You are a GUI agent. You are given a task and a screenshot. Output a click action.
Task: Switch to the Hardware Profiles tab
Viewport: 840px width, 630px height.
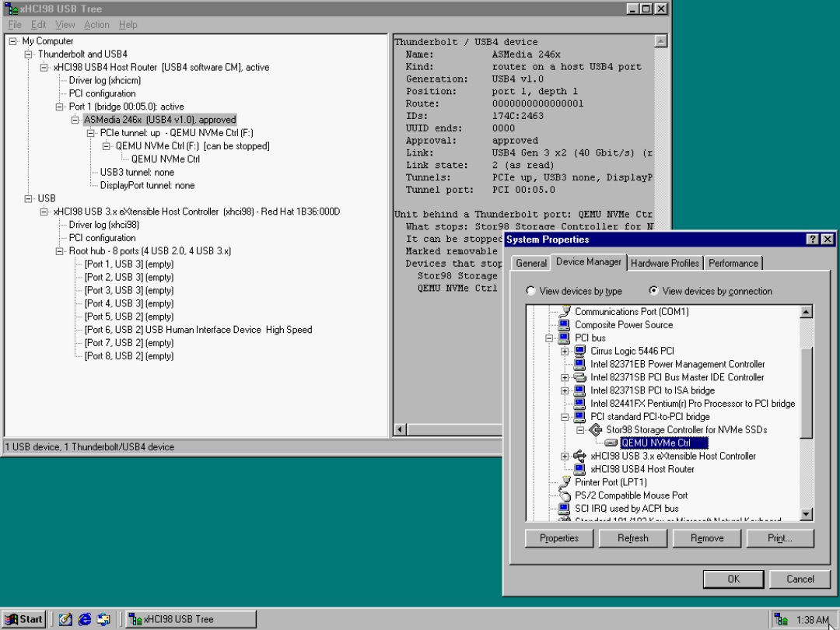pyautogui.click(x=665, y=263)
